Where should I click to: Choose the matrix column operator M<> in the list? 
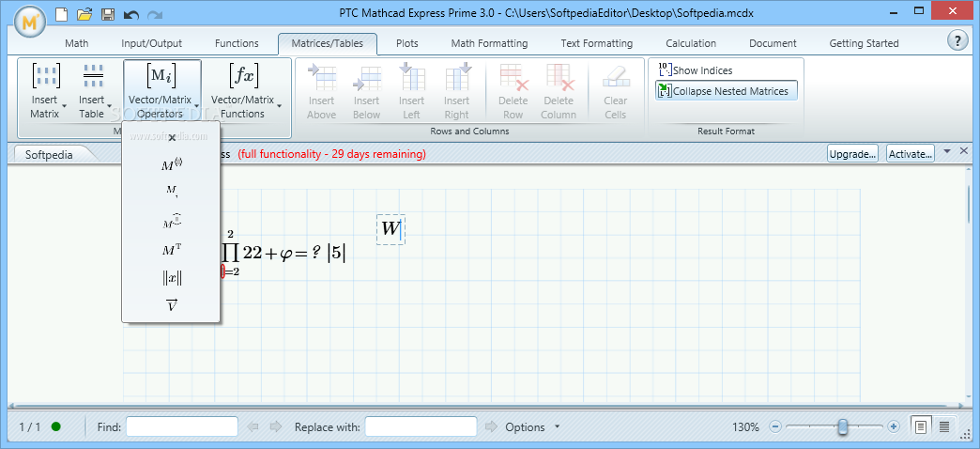(x=172, y=165)
